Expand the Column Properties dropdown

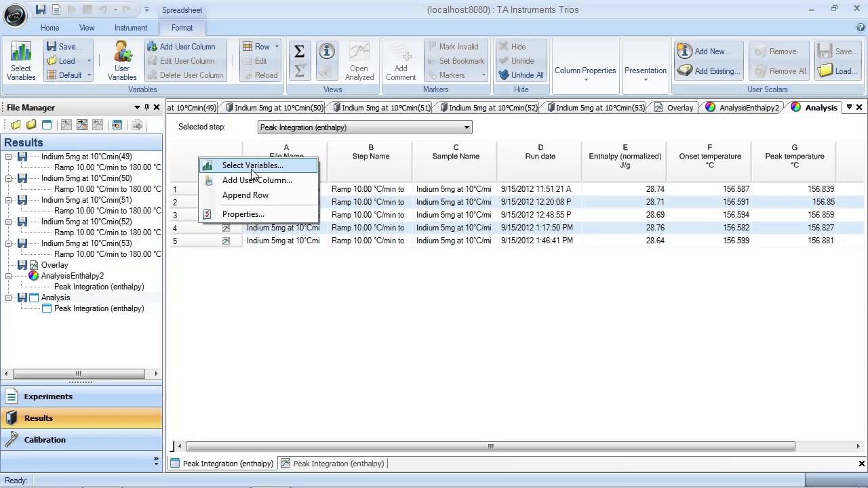(x=585, y=73)
